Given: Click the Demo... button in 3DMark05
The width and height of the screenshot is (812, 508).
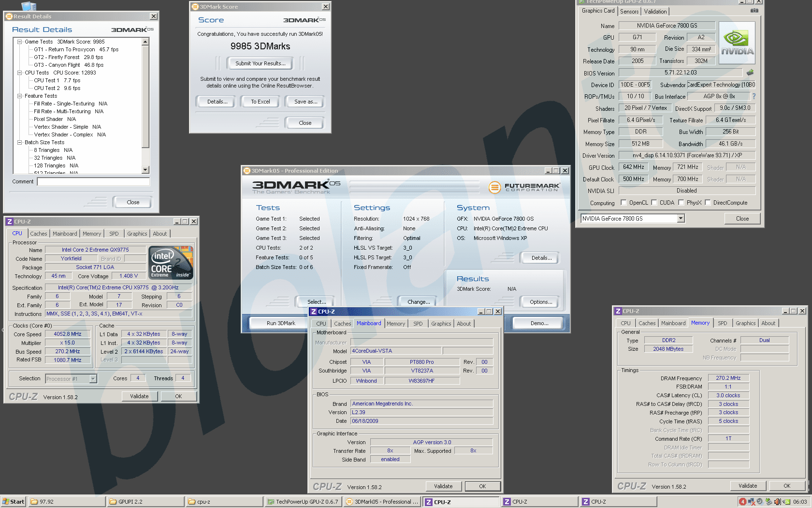Looking at the screenshot, I should point(539,323).
